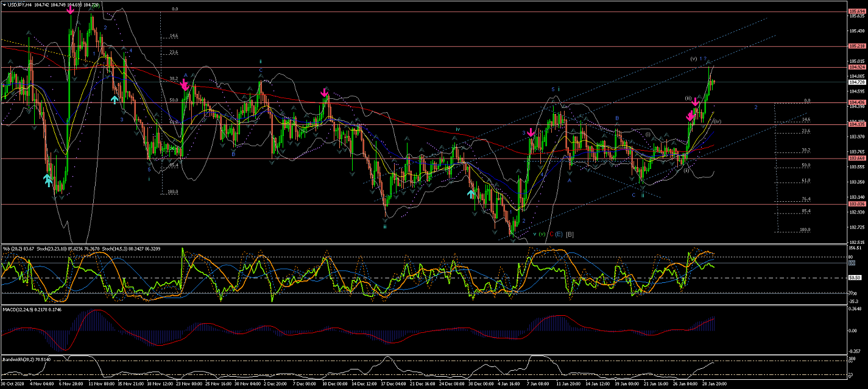868x389 pixels.
Task: Click the 23.6 level on left Fibonacci
Action: click(x=174, y=52)
